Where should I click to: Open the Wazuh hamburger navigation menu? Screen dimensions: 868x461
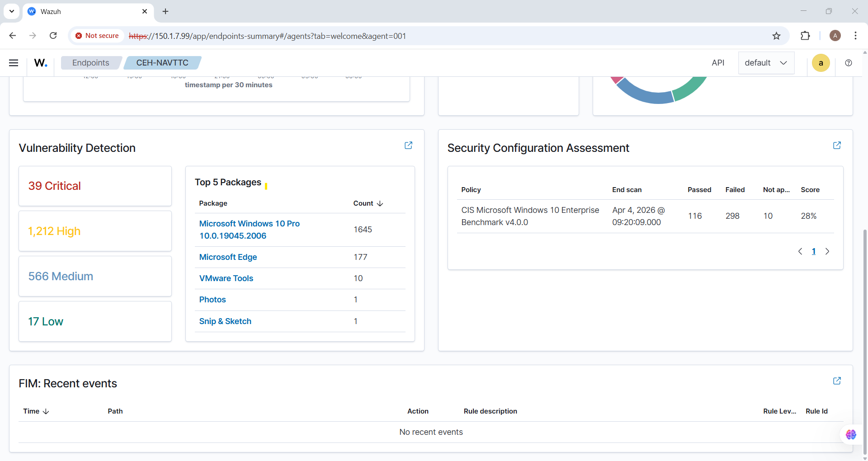(x=14, y=63)
